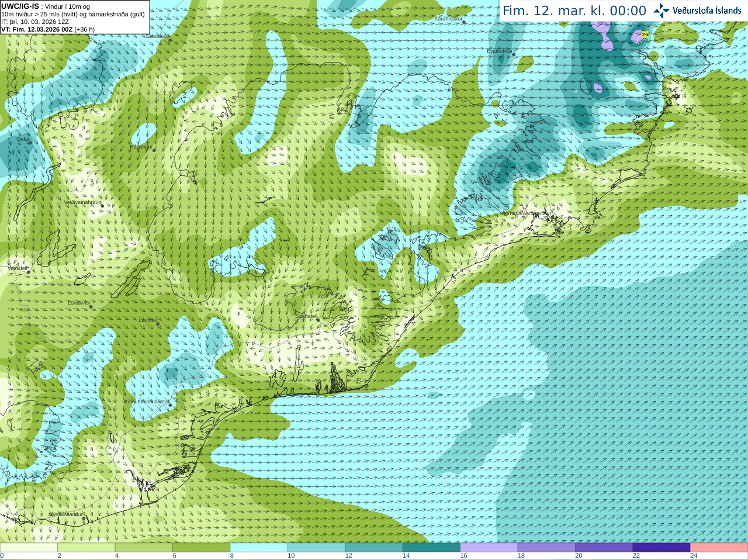Select the 16–18 m/s legend swatch
Screen dimensions: 748x560
coord(489,548)
